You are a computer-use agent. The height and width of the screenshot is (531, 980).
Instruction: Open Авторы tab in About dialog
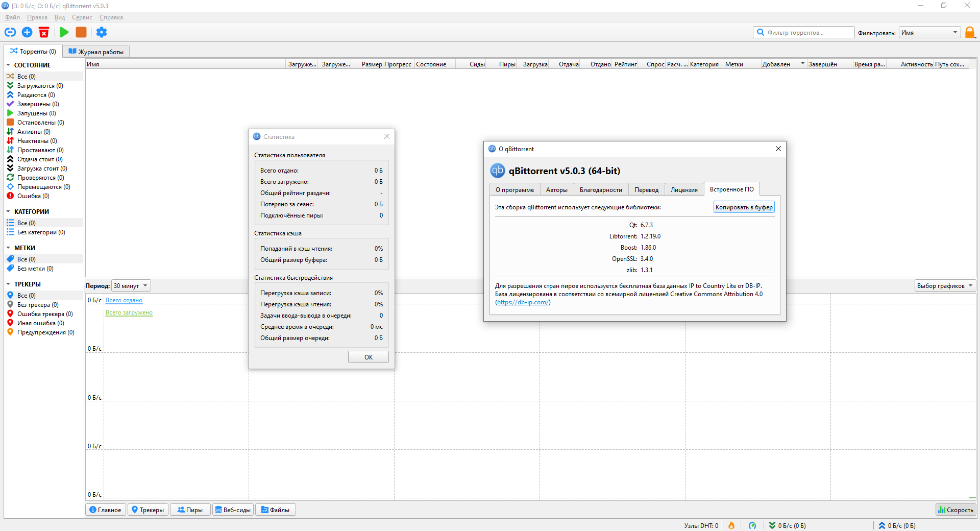coord(557,190)
